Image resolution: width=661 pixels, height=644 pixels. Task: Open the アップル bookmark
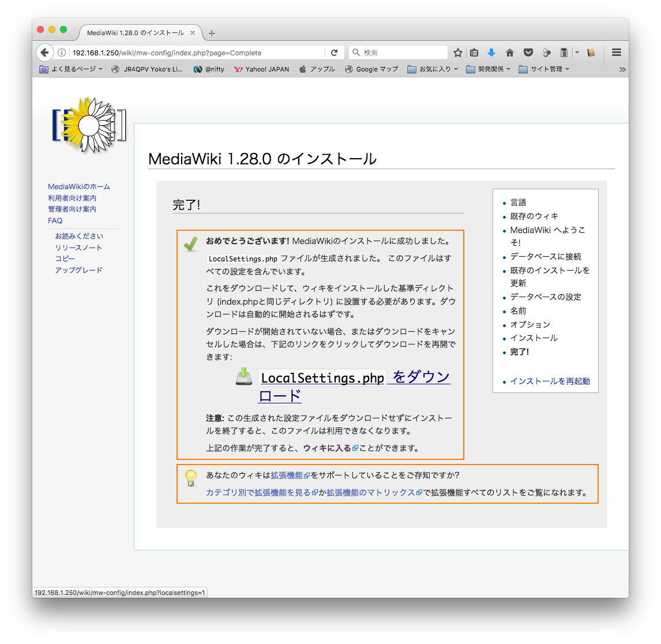317,69
